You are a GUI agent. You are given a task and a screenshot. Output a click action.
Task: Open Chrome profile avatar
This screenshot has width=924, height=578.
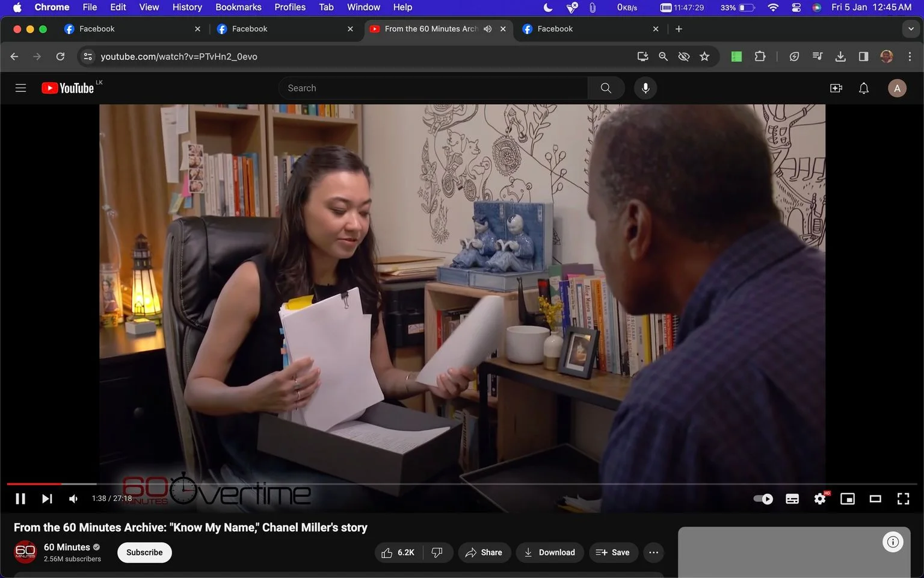click(887, 56)
